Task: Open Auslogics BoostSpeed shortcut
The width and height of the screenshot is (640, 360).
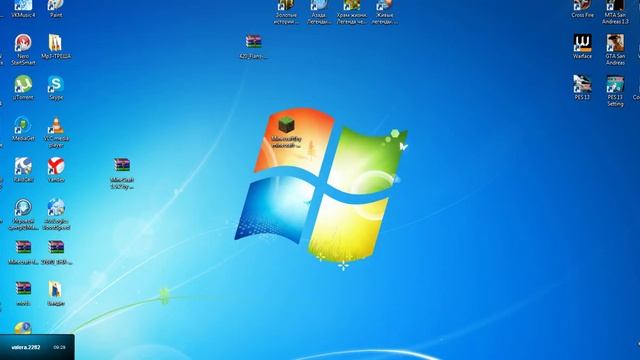Action: [56, 214]
